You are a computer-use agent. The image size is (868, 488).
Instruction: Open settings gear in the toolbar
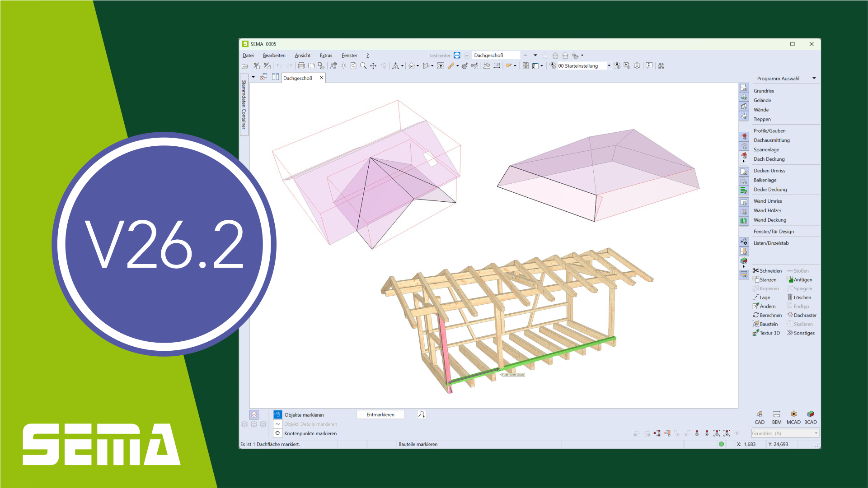point(637,66)
